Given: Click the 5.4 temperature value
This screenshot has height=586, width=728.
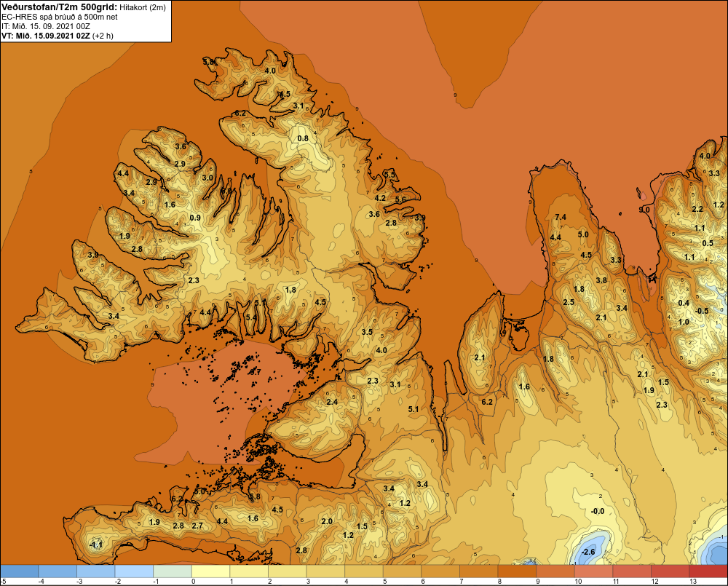Looking at the screenshot, I should coord(251,317).
